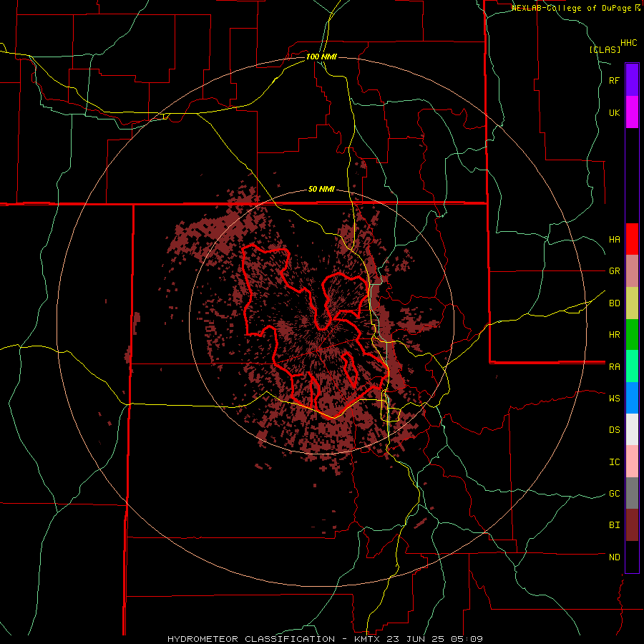This screenshot has width=644, height=644.
Task: Click the "HYDROMETEOR CLASSIFICATION" caption text
Action: [252, 639]
